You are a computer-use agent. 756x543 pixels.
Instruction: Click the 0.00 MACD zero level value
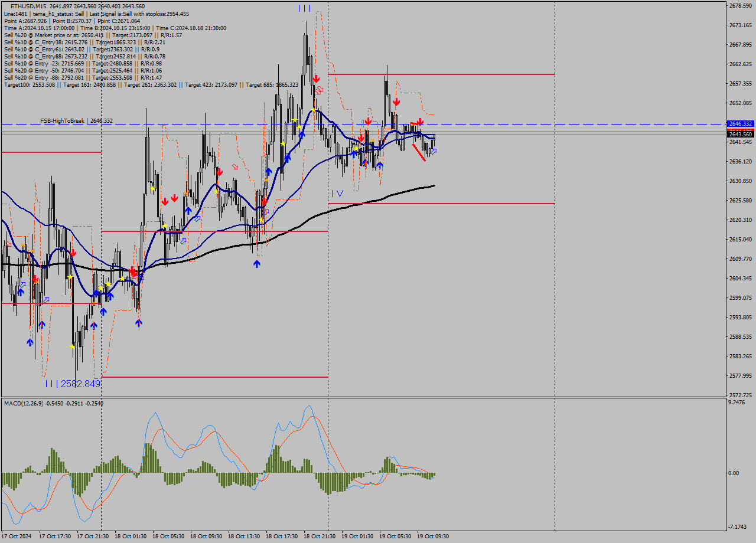[x=733, y=473]
